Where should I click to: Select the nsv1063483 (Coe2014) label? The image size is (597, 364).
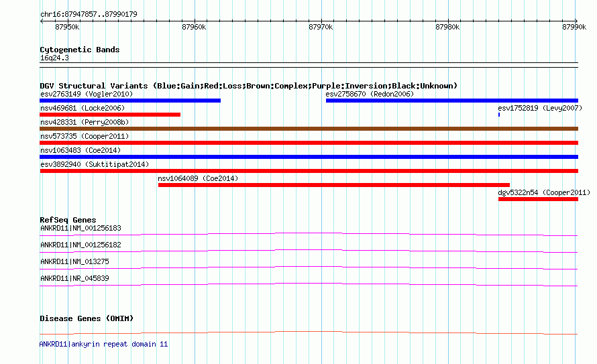80,150
